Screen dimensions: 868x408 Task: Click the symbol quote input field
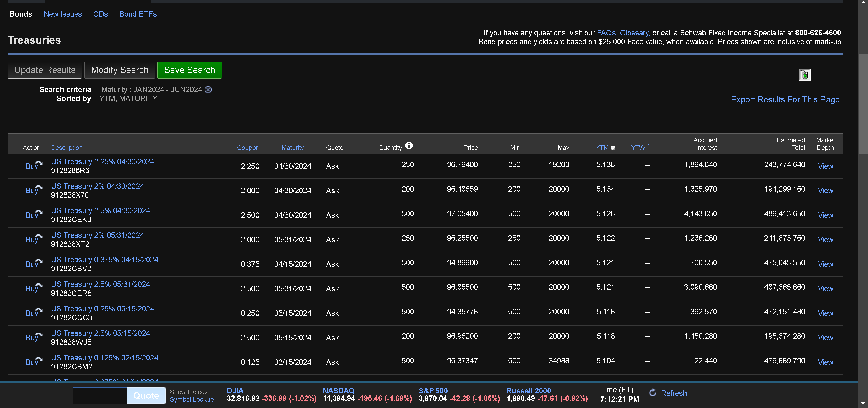(x=100, y=395)
